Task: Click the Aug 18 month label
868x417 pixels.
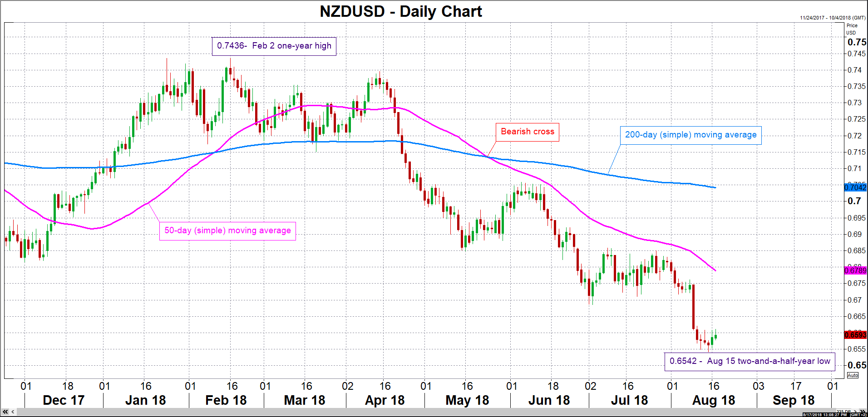Action: [713, 400]
